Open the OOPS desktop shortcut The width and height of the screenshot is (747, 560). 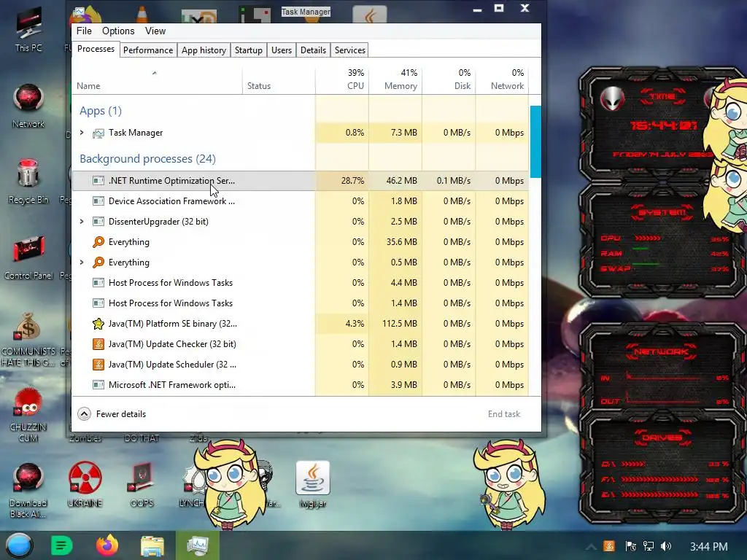(x=142, y=484)
